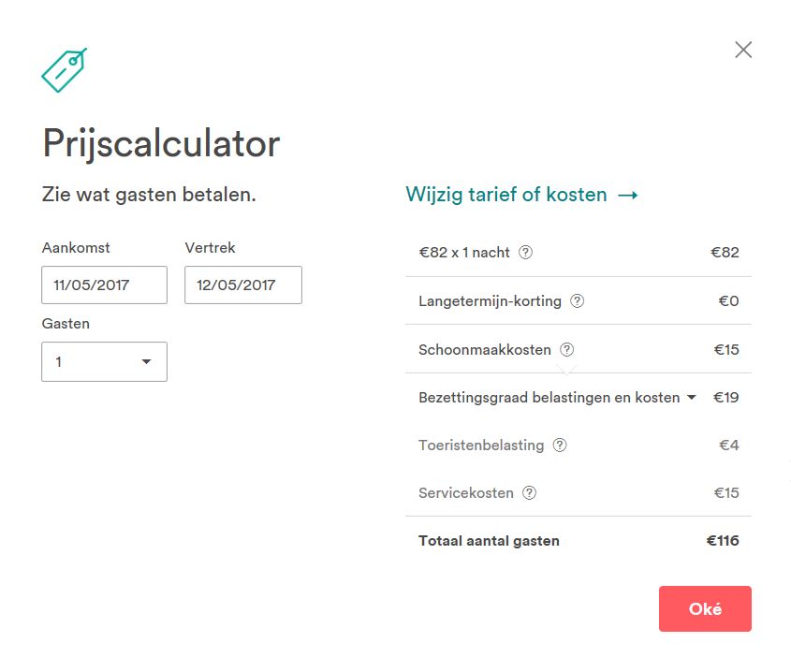Click the arrow beside Wijzig tarief of kosten

628,195
